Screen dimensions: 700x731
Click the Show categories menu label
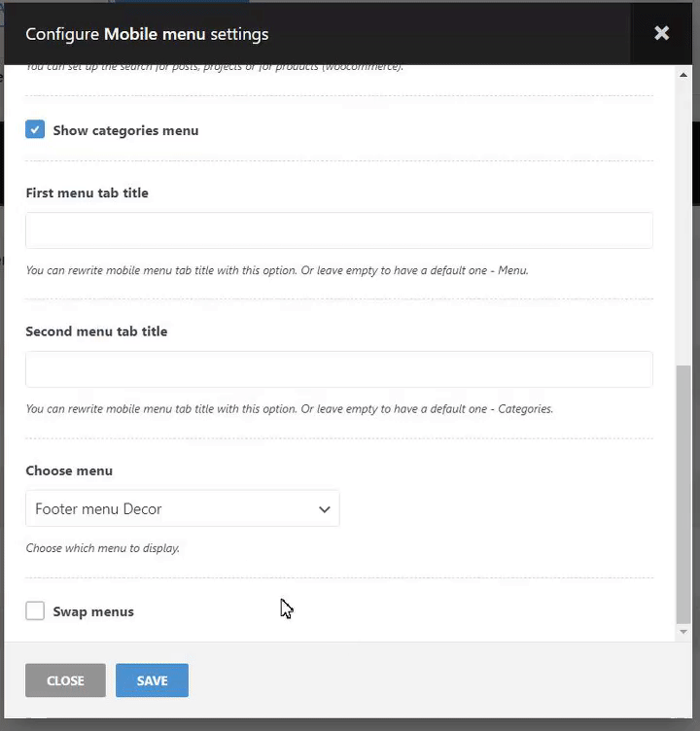point(125,130)
